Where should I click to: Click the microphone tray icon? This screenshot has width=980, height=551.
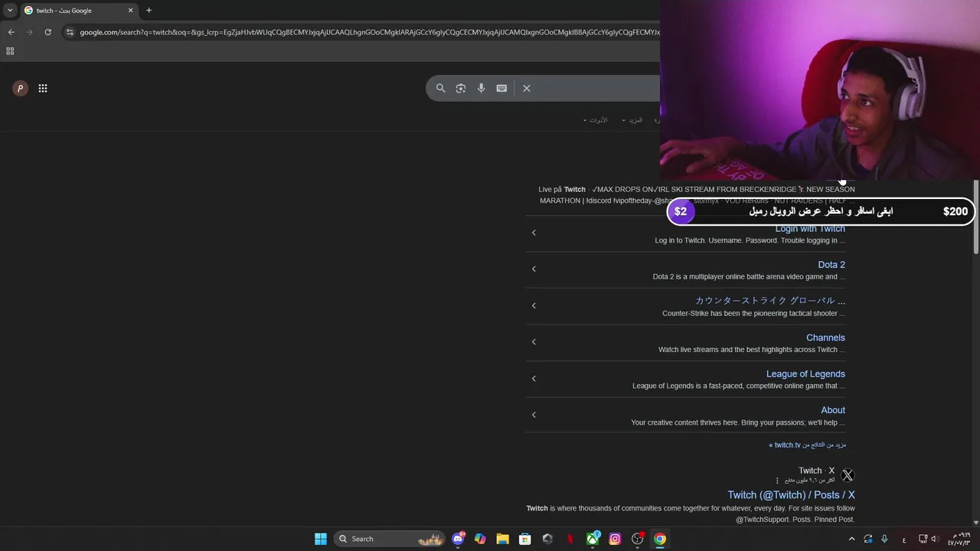pyautogui.click(x=885, y=539)
